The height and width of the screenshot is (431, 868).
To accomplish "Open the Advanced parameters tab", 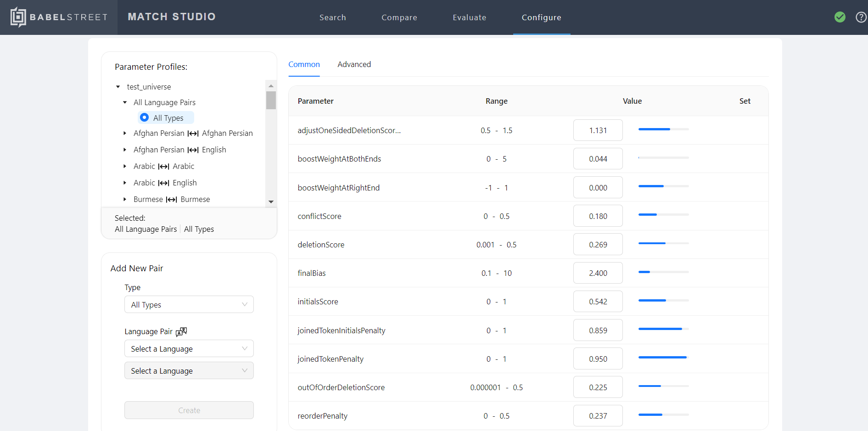I will (354, 64).
